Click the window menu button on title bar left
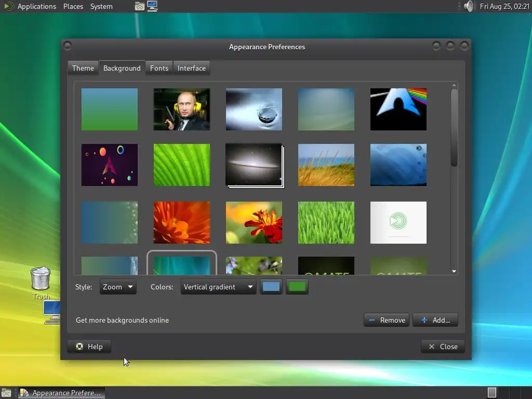532x399 pixels. [68, 46]
